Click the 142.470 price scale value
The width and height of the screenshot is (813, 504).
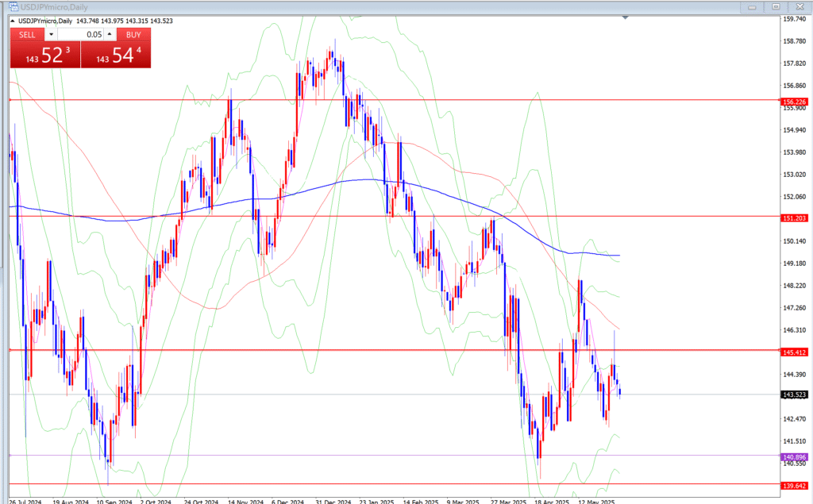(794, 419)
